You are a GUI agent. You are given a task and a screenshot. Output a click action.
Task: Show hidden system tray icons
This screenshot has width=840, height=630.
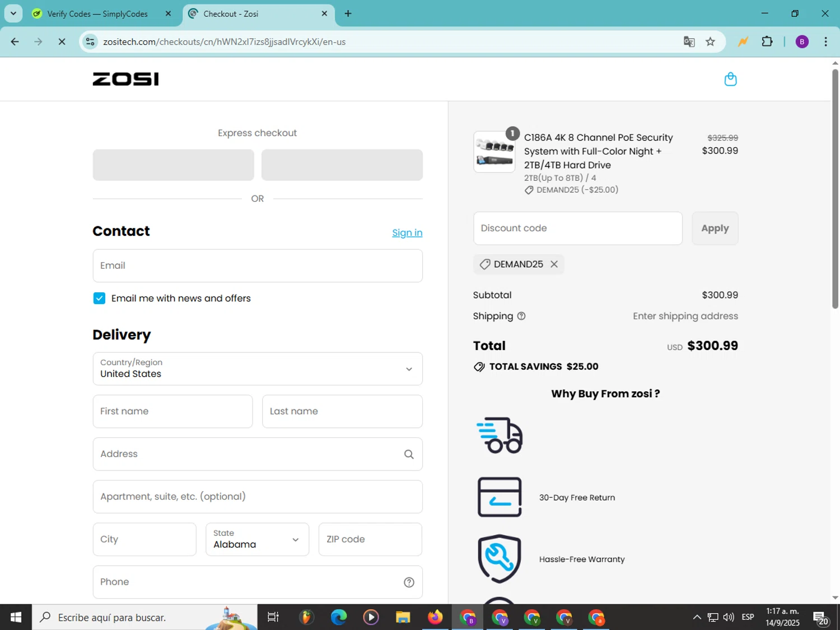click(697, 617)
